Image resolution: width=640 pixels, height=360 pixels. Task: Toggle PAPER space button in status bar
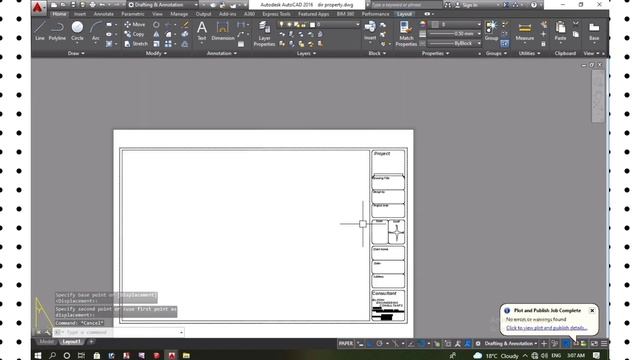[346, 344]
